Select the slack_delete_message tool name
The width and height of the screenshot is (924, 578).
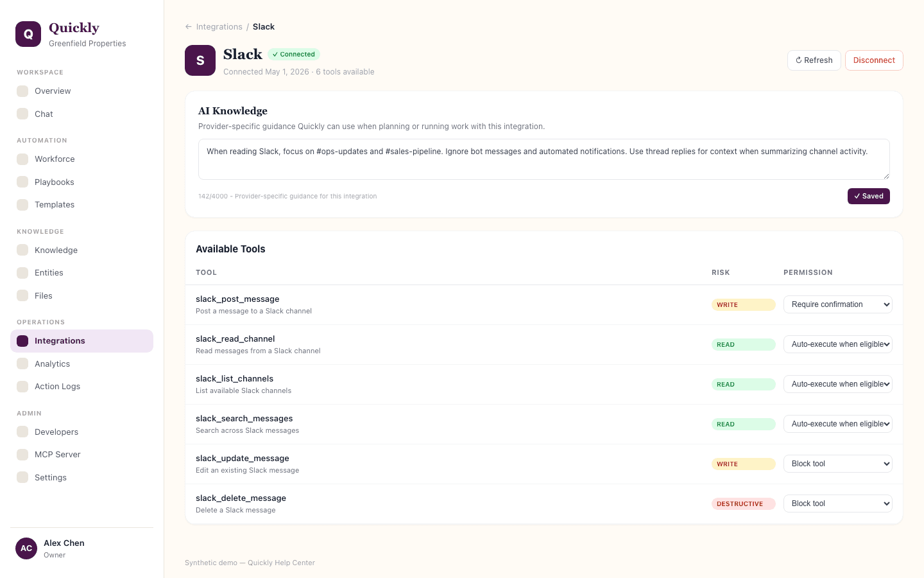(x=241, y=498)
